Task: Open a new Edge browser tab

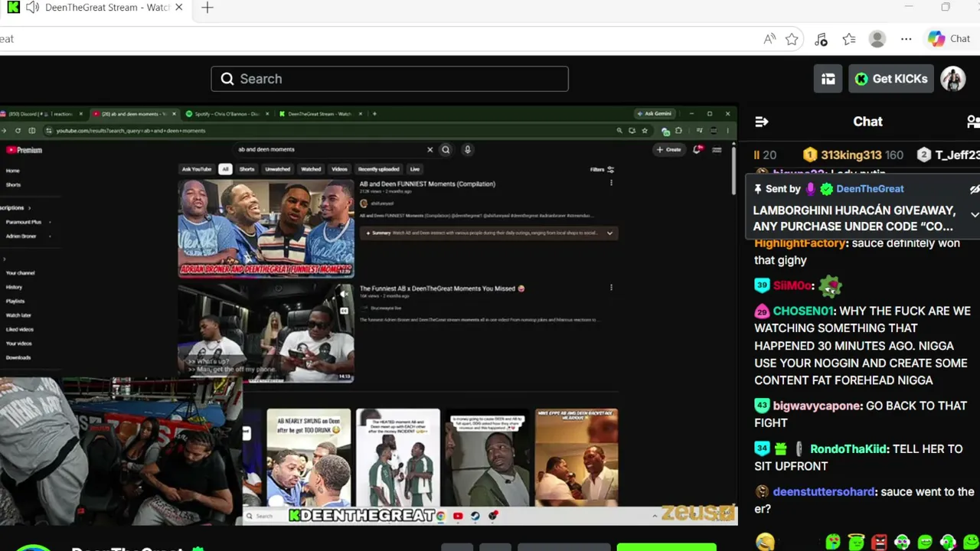Action: pos(207,8)
